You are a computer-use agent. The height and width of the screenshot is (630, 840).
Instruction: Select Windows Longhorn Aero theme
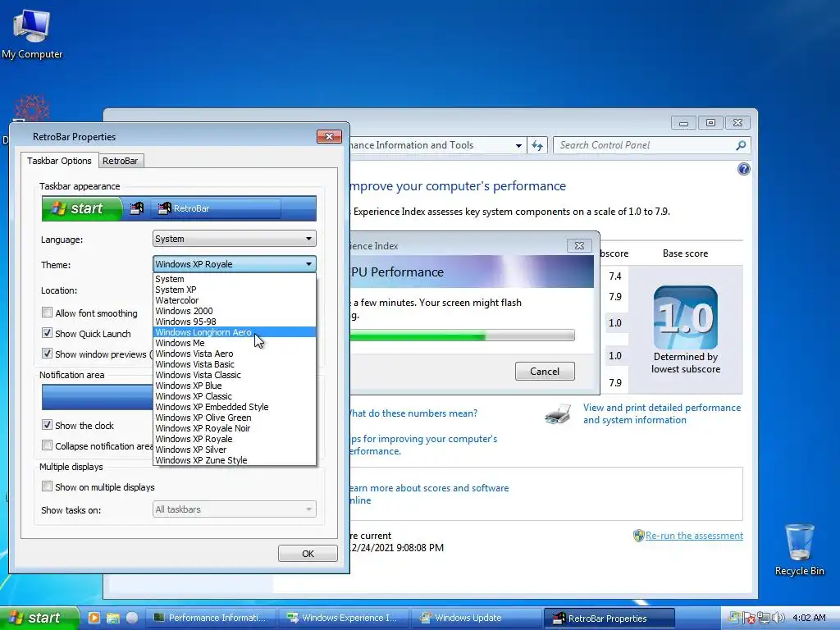pos(234,332)
